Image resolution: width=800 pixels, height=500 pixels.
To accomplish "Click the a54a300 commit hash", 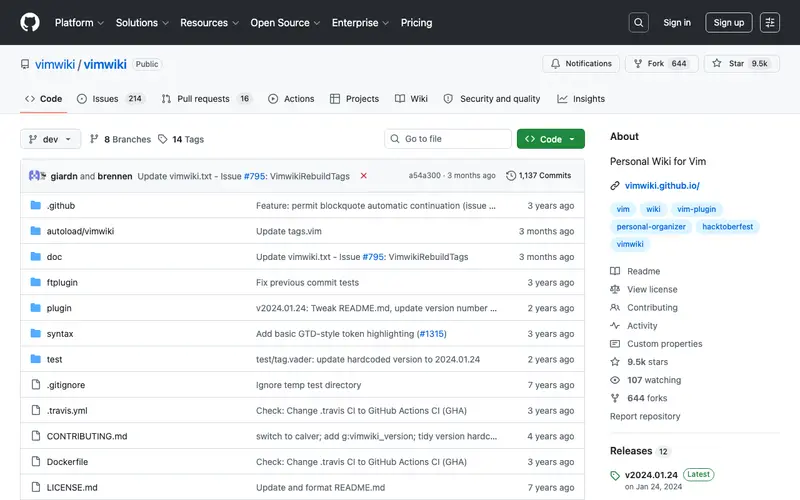I will click(x=424, y=176).
